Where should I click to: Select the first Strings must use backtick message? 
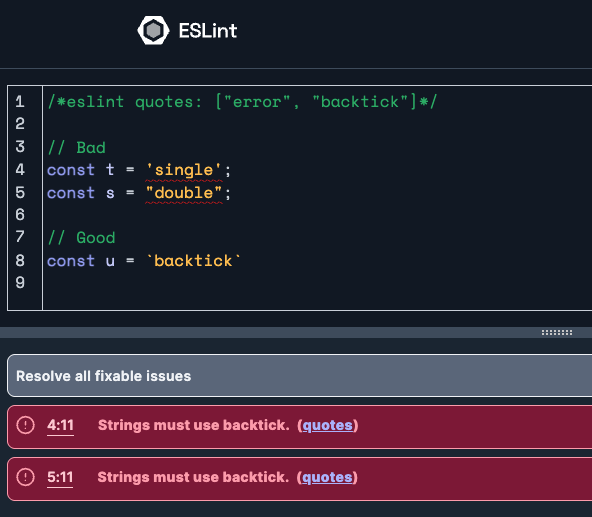[x=194, y=425]
